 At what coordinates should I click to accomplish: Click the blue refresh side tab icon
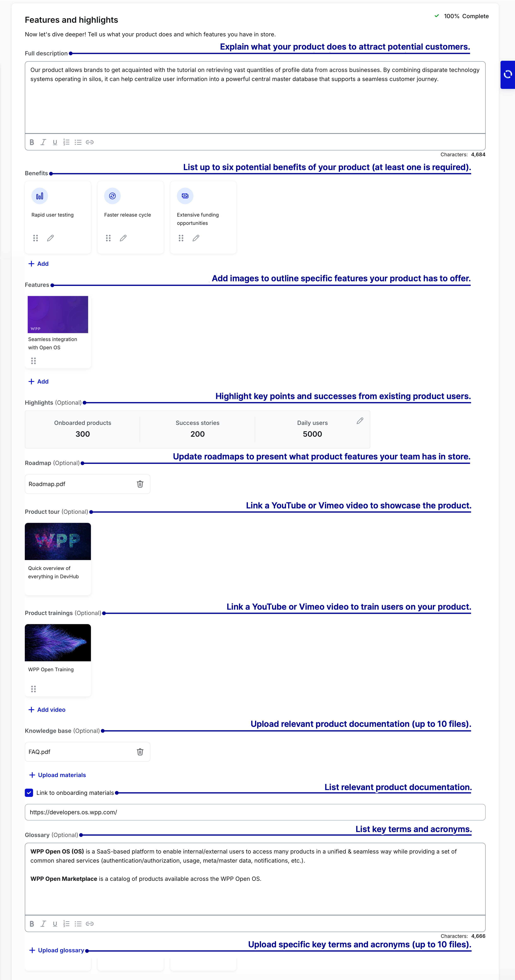[508, 75]
